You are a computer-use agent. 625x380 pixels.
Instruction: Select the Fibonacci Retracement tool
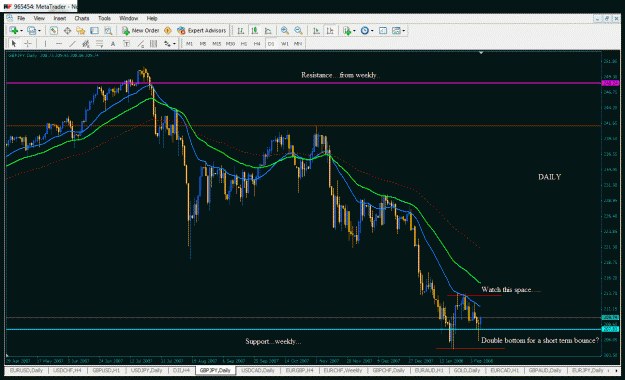[x=99, y=43]
